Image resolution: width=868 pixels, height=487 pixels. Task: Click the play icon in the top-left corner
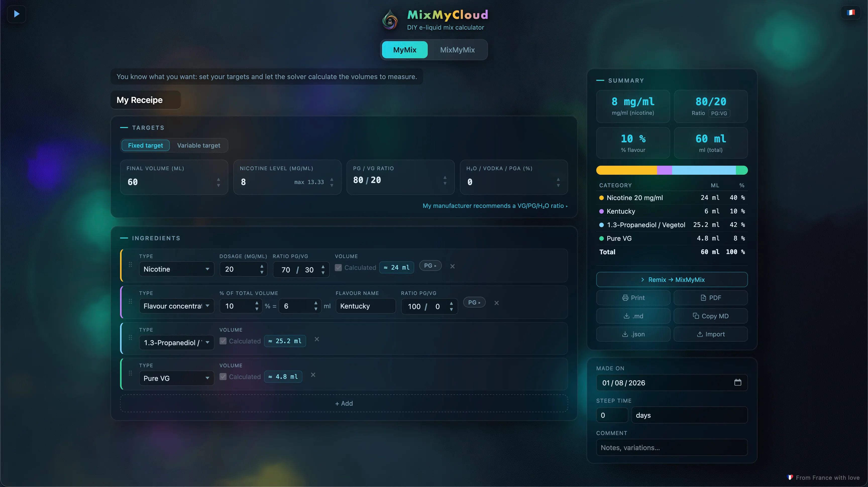17,14
